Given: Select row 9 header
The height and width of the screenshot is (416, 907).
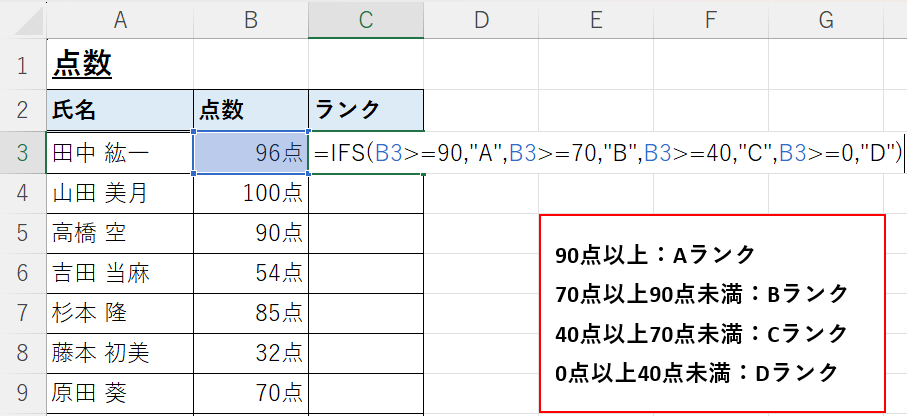Looking at the screenshot, I should [x=23, y=393].
